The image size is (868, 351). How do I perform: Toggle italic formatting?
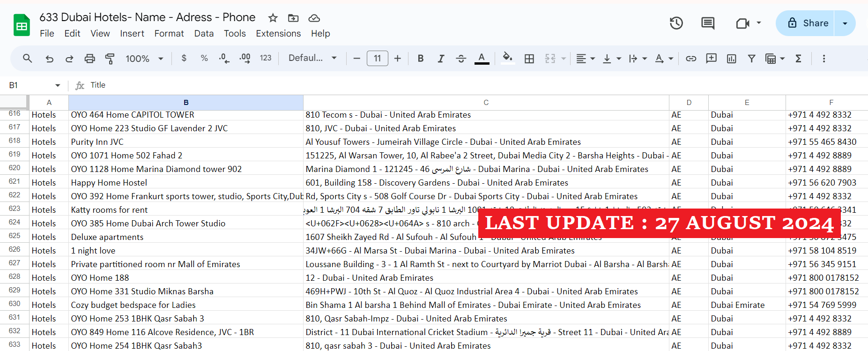point(441,59)
